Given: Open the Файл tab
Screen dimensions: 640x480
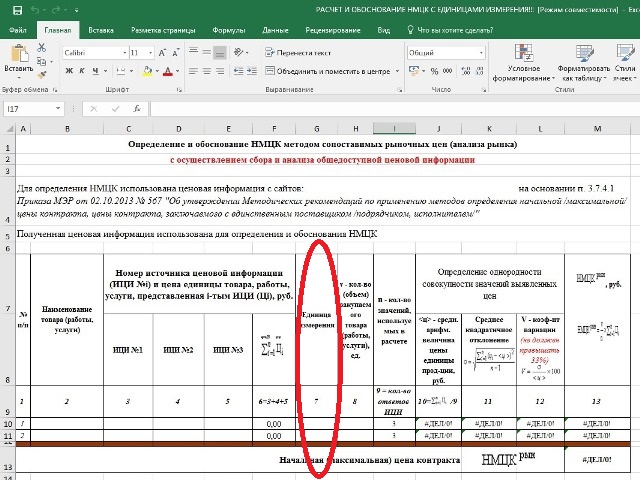Looking at the screenshot, I should click(18, 30).
